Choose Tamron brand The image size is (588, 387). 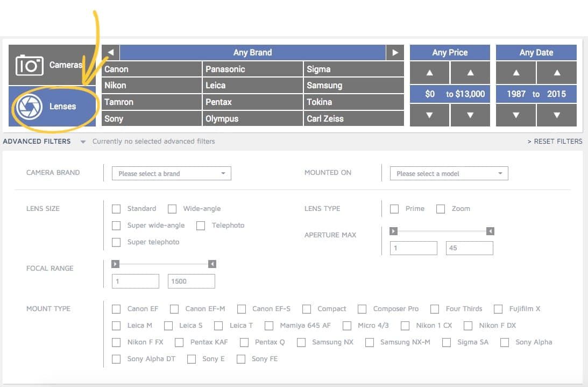pyautogui.click(x=152, y=102)
